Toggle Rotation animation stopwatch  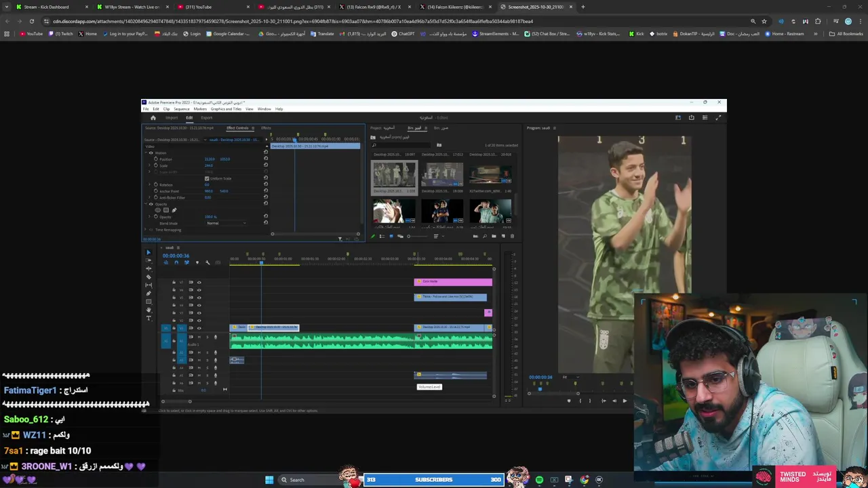(156, 184)
